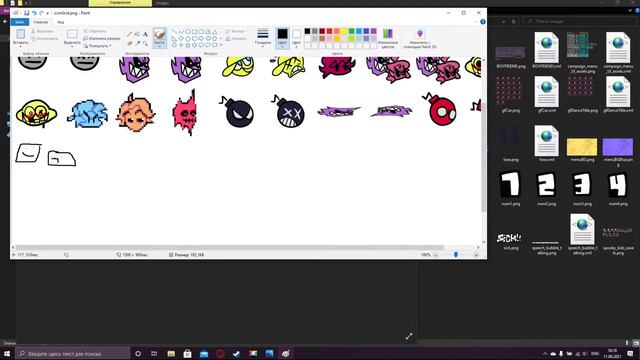Pick the yellow swatch in Paint palette
Viewport: 640px width, 360px height.
pyautogui.click(x=344, y=31)
